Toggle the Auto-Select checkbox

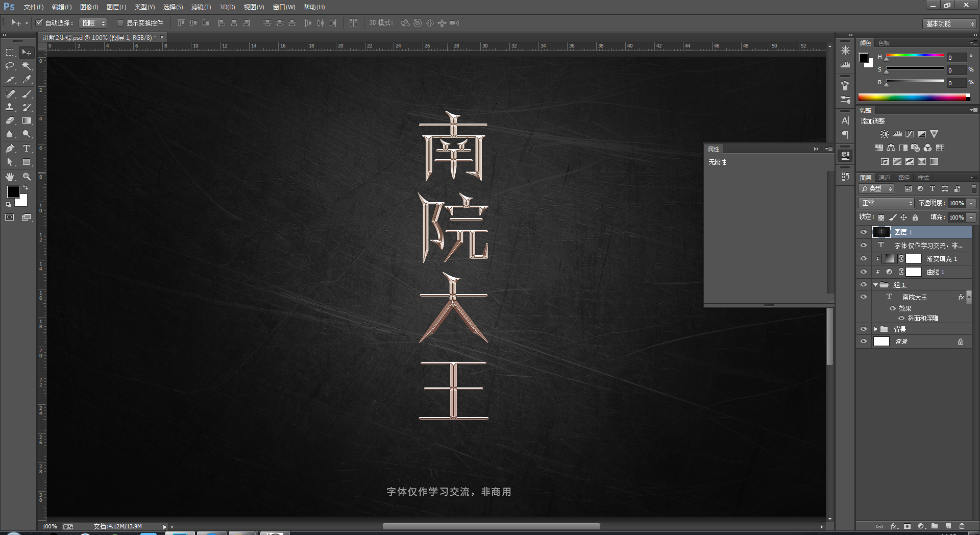pyautogui.click(x=39, y=23)
